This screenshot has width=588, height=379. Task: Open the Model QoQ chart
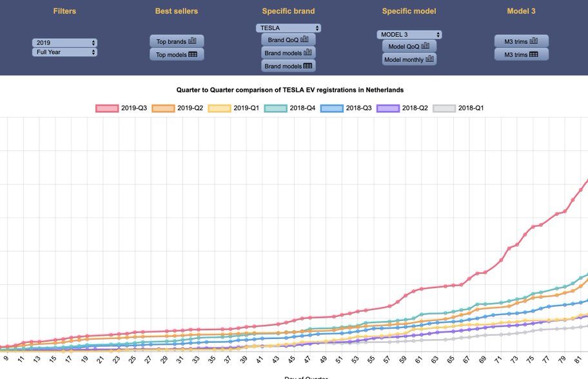409,46
